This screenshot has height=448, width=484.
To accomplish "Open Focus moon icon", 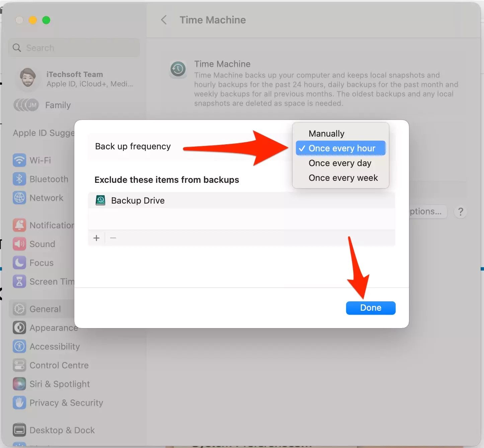I will click(19, 263).
